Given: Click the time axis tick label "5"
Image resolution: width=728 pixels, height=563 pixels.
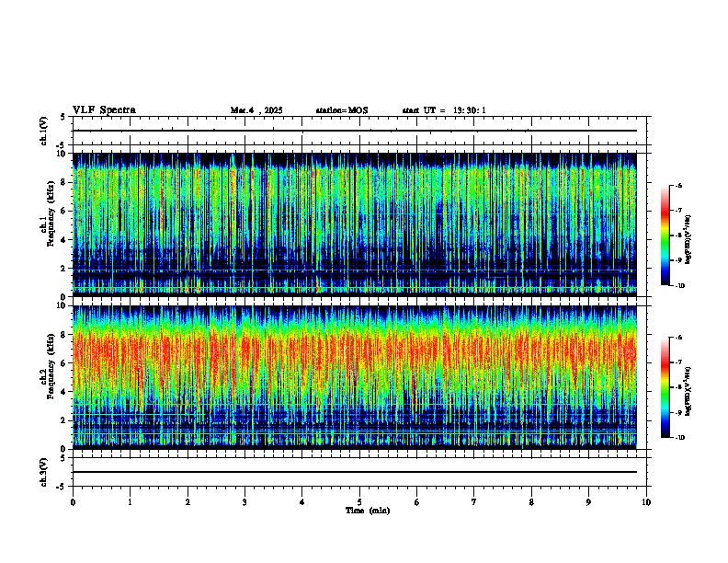Looking at the screenshot, I should click(359, 502).
